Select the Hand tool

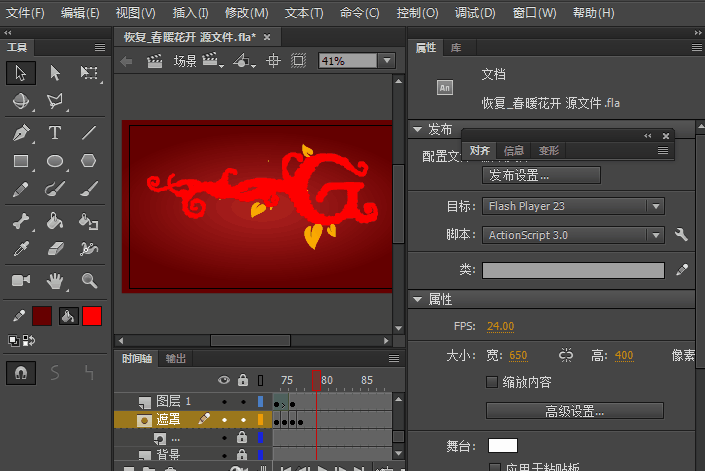click(x=55, y=281)
